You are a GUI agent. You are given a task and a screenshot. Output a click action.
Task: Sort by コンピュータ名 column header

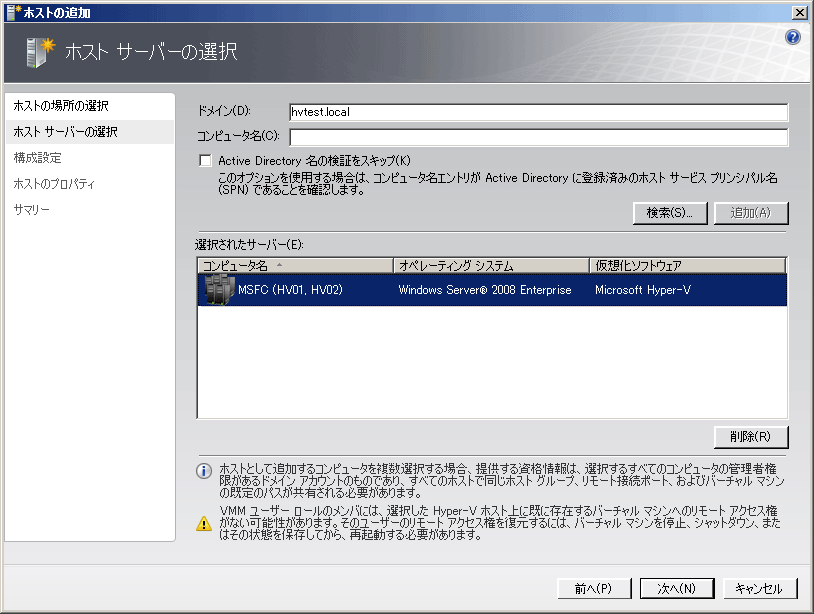coord(295,266)
